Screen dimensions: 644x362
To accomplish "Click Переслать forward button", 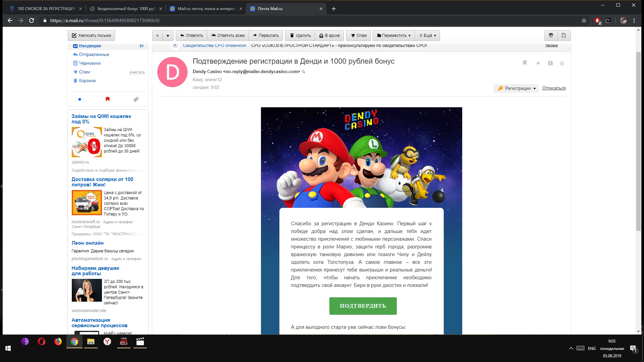I will [266, 36].
